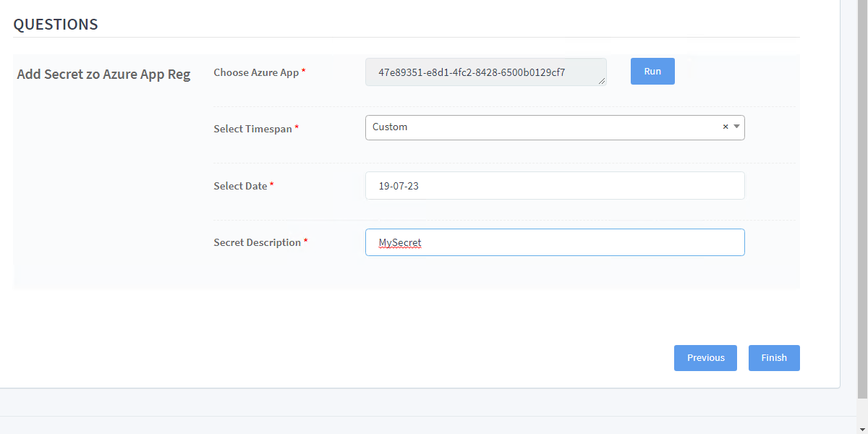Click the Secret Description label

tap(257, 242)
